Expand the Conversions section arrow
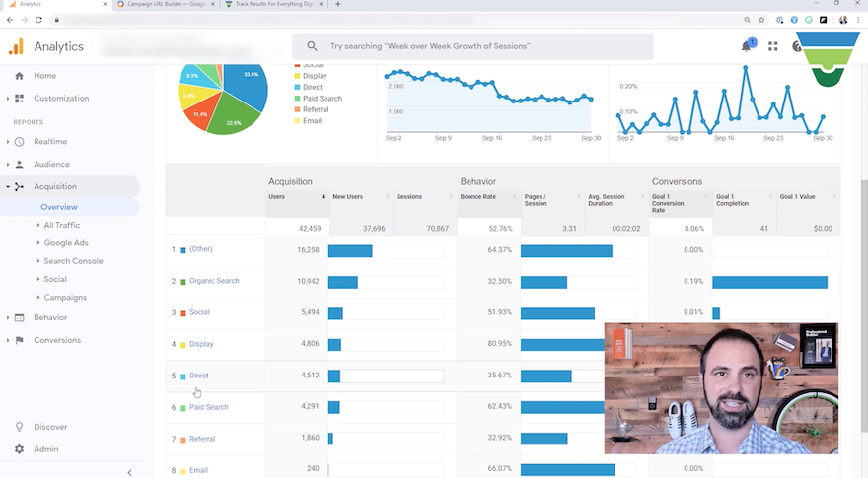This screenshot has width=868, height=478. (x=8, y=340)
